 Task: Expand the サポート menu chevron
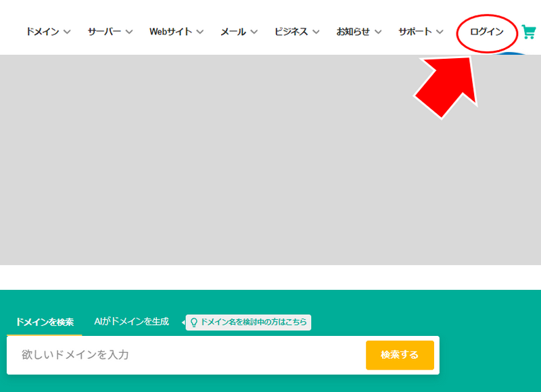[440, 32]
